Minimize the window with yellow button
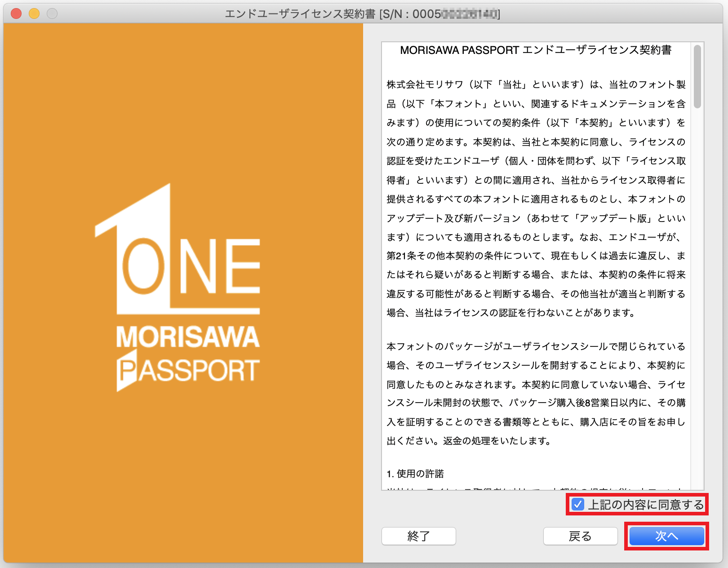The width and height of the screenshot is (728, 568). pos(34,14)
